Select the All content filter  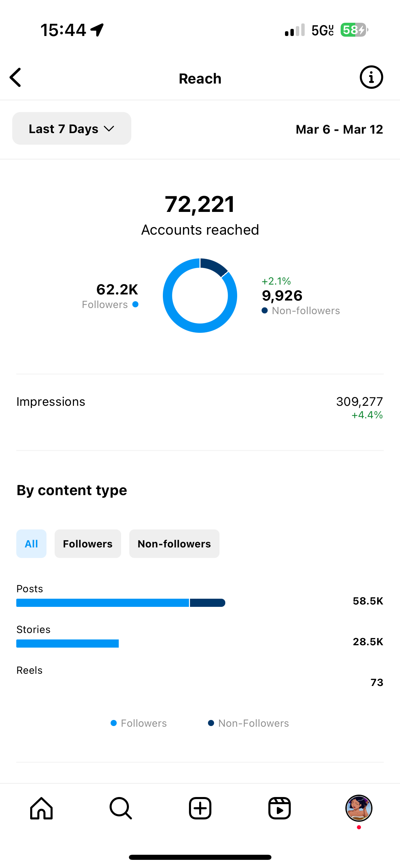coord(31,544)
